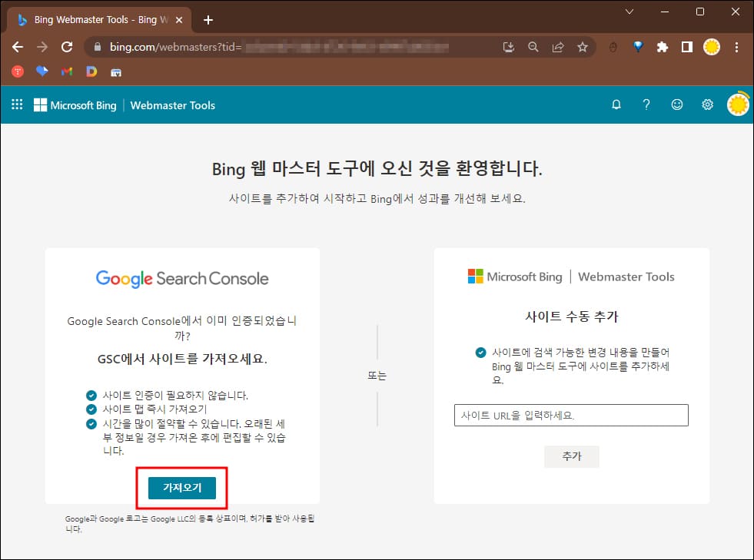Click the 가져오기 import button

pos(181,488)
